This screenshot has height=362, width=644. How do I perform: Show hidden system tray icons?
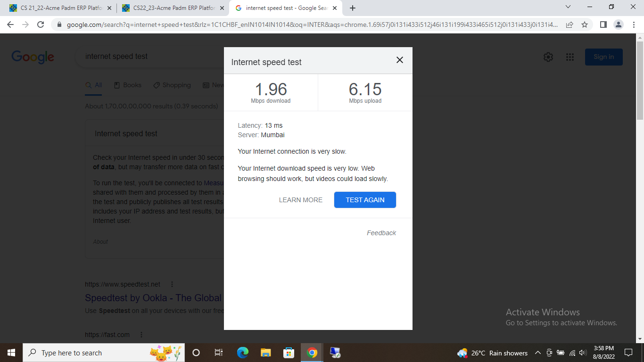click(x=537, y=353)
